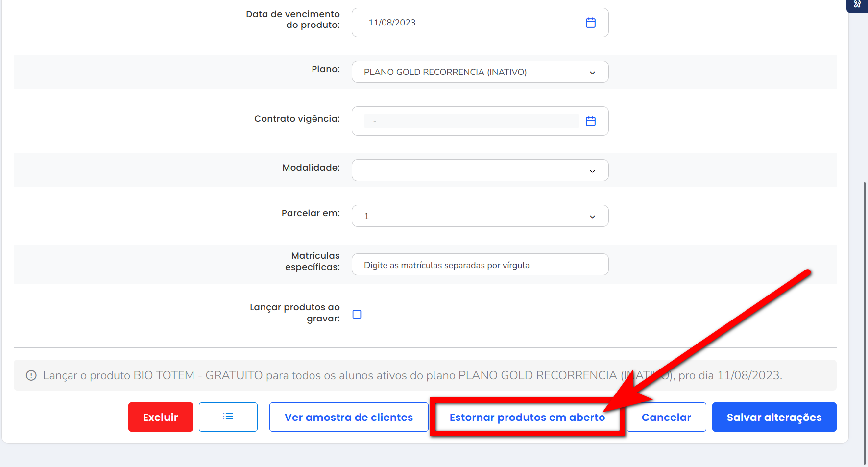Open the Plano dropdown
The height and width of the screenshot is (467, 868).
[x=480, y=72]
